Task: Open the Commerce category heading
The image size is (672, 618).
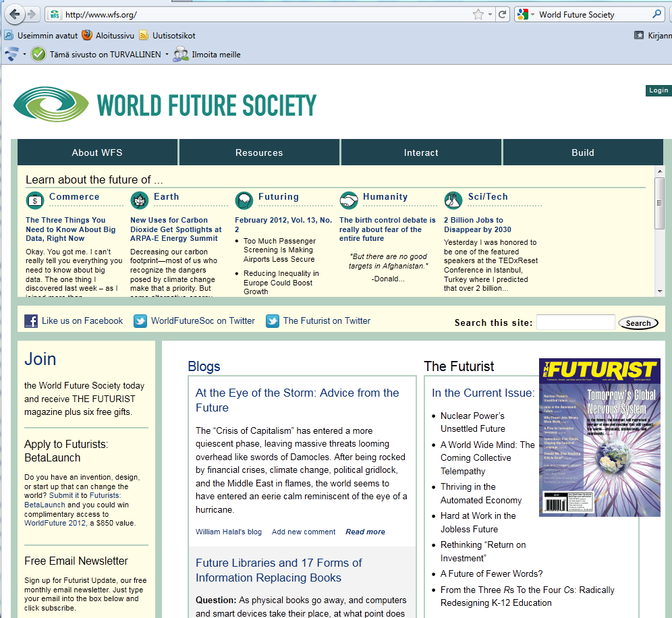Action: click(74, 197)
